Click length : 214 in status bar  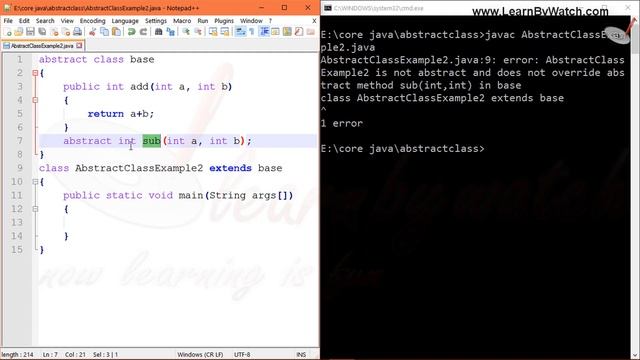[x=17, y=355]
